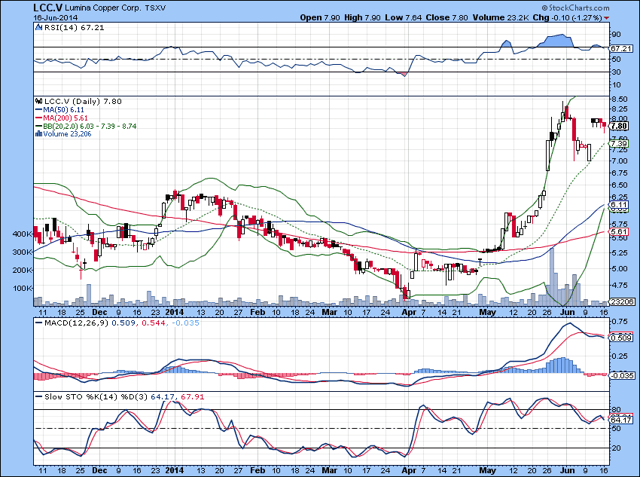640x477 pixels.
Task: Click the 6.11 MA(50) tag on price axis
Action: (619, 204)
